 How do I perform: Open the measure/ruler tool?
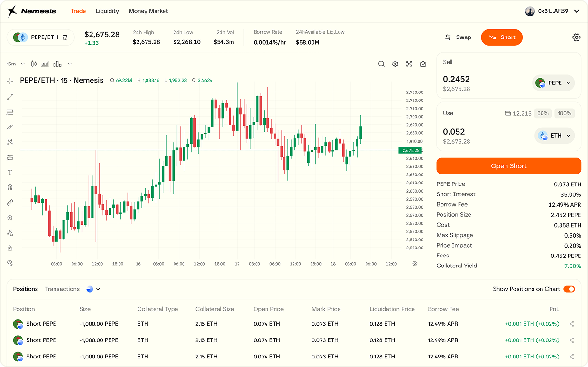9,202
